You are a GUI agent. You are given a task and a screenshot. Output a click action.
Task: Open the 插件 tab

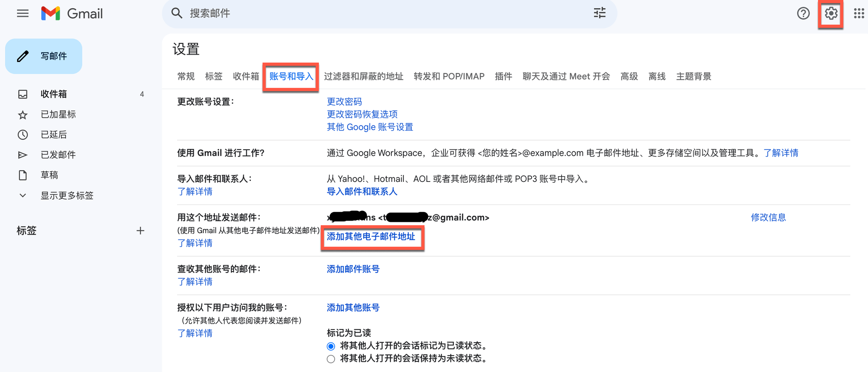coord(503,76)
